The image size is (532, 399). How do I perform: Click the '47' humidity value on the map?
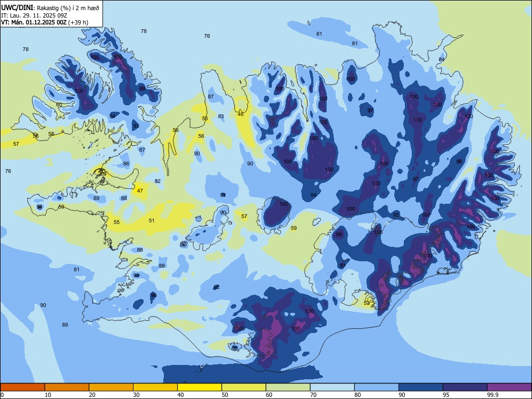tap(140, 190)
